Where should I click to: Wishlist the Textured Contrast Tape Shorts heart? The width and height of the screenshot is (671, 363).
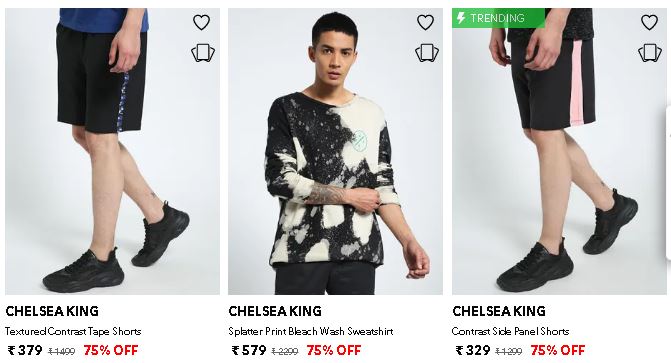201,22
